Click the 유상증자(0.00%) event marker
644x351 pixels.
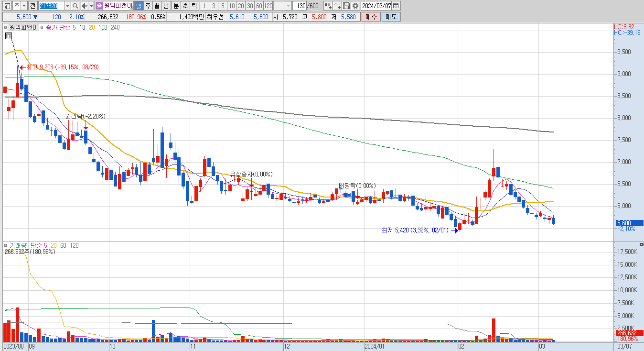click(x=251, y=174)
